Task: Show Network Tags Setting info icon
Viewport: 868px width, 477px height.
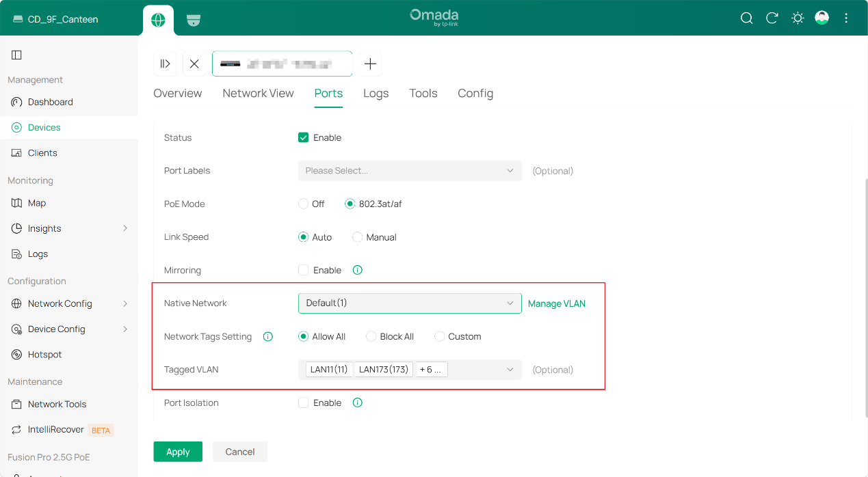Action: pos(268,336)
